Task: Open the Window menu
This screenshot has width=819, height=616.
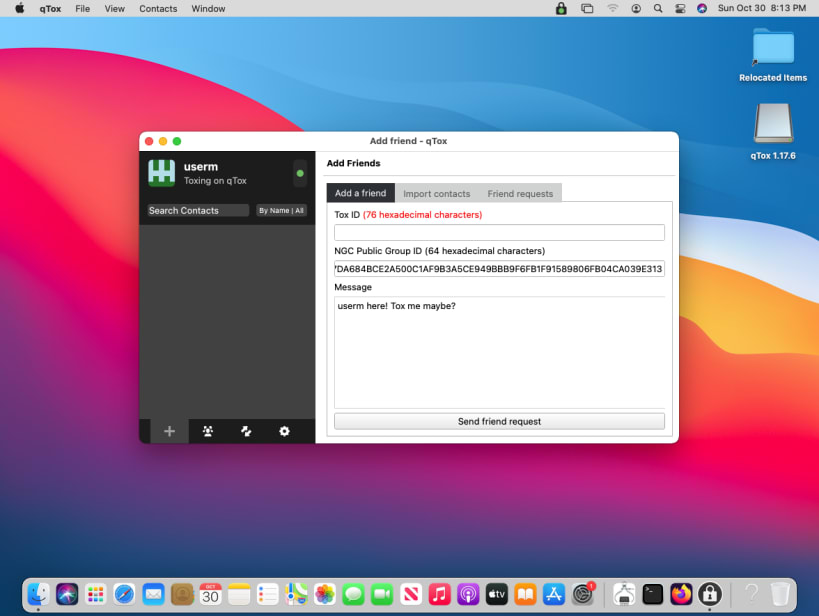Action: [208, 8]
